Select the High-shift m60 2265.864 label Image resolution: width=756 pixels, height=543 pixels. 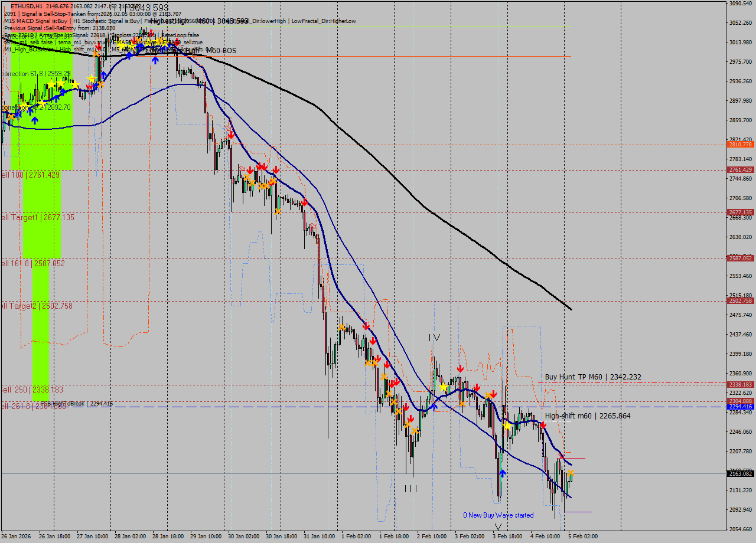coord(587,416)
